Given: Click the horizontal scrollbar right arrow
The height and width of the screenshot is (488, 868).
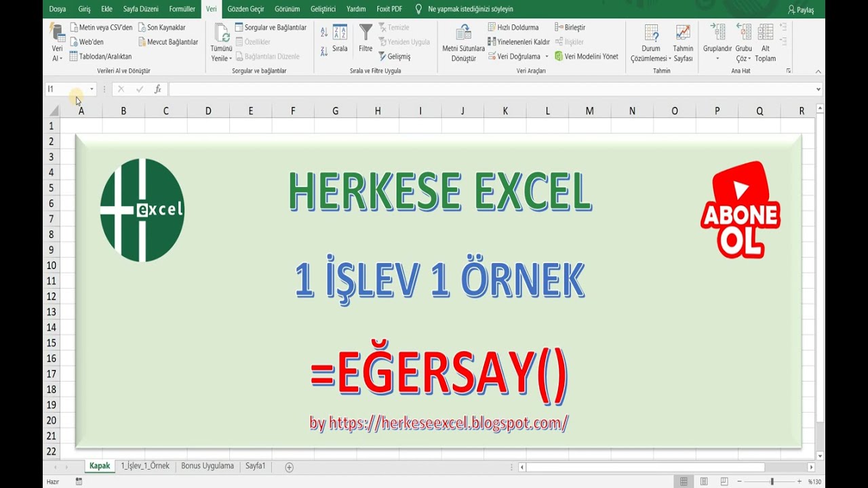Looking at the screenshot, I should click(x=811, y=467).
